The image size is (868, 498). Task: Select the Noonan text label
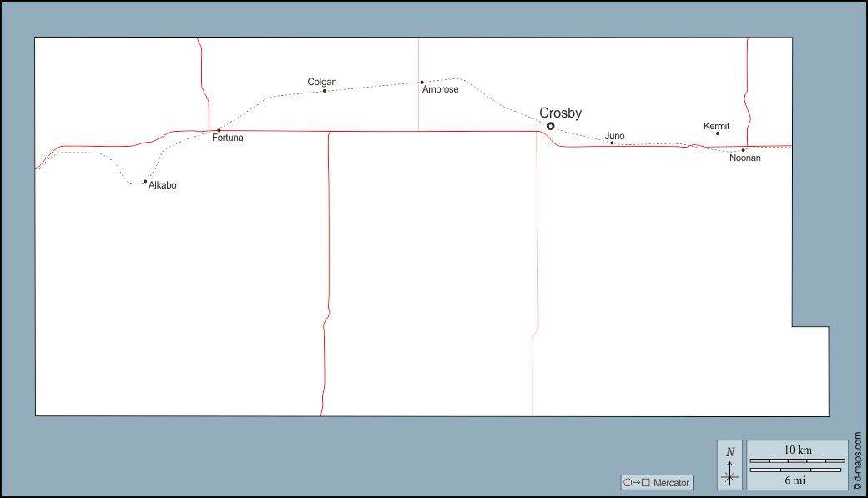745,158
